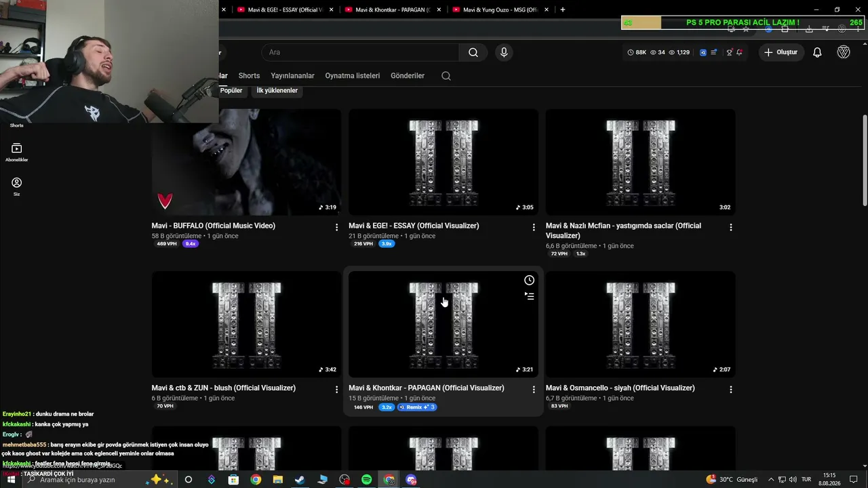The image size is (868, 488).
Task: Click the TUR keyboard language indicator
Action: pyautogui.click(x=806, y=480)
